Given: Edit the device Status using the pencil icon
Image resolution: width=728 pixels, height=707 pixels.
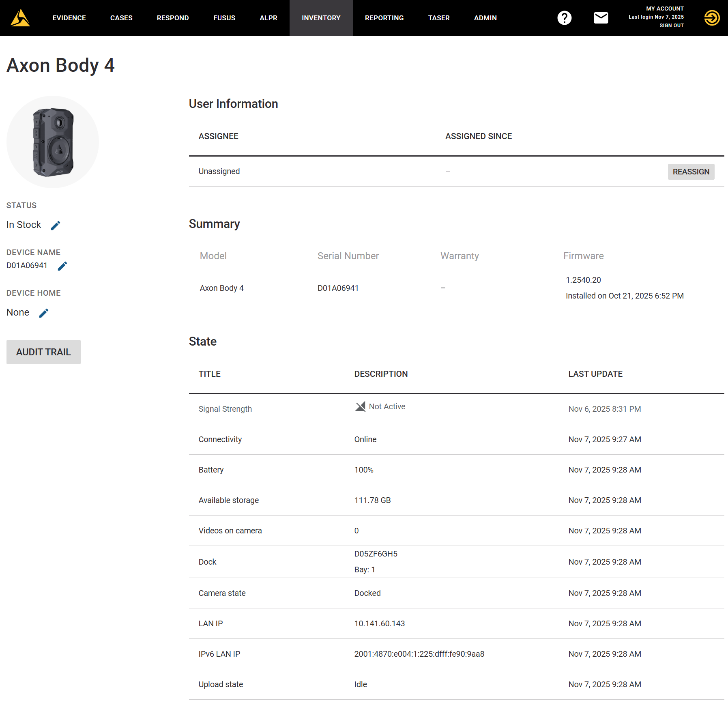Looking at the screenshot, I should click(x=56, y=225).
